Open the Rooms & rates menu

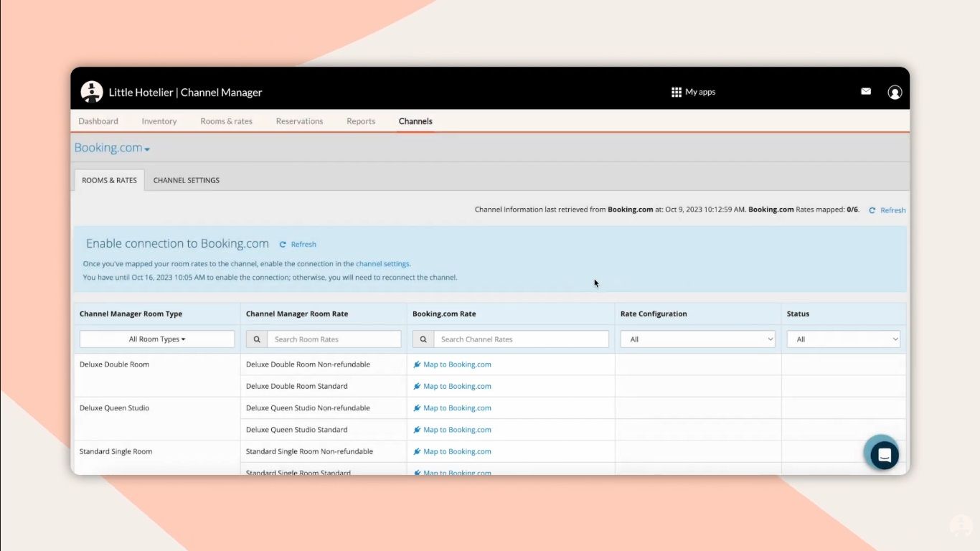[x=227, y=121]
